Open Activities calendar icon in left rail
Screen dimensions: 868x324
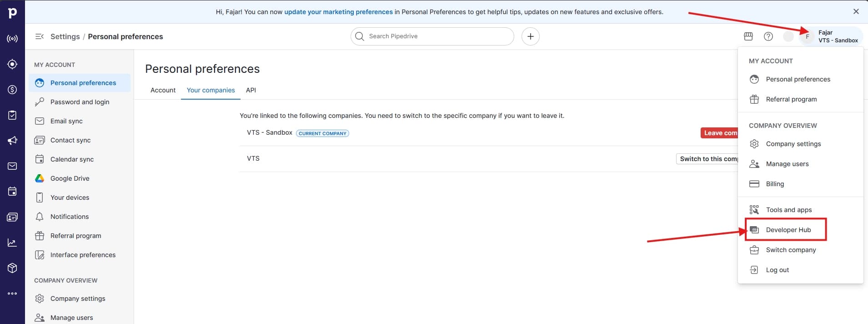coord(12,192)
